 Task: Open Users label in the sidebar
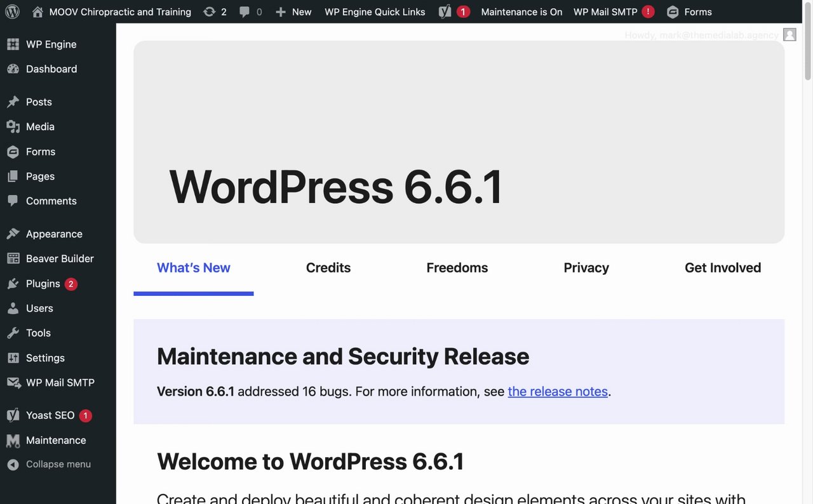[39, 308]
